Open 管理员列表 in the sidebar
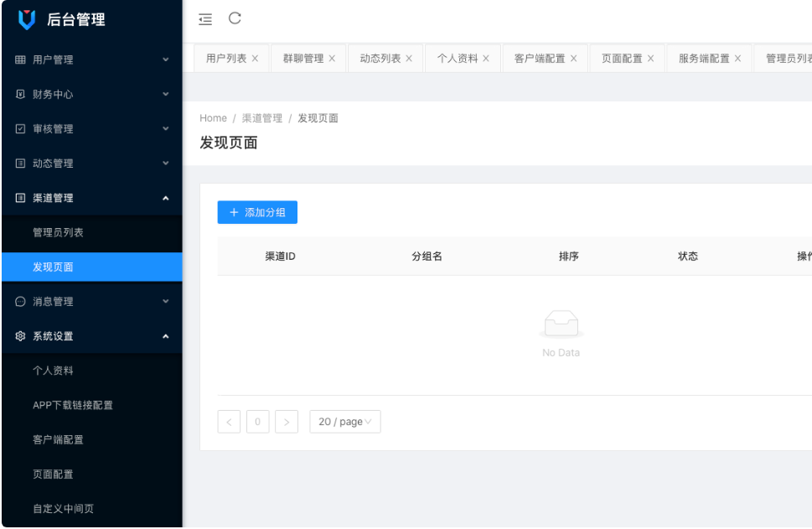The width and height of the screenshot is (812, 529). click(58, 233)
